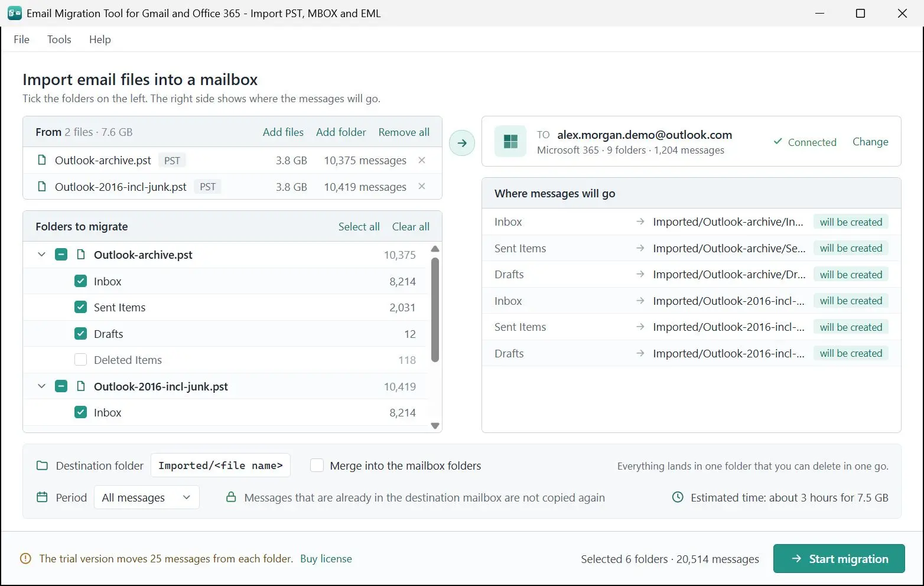Toggle the Outlook-2016-incl-junk.pst parent checkbox
Image resolution: width=924 pixels, height=586 pixels.
pyautogui.click(x=61, y=386)
